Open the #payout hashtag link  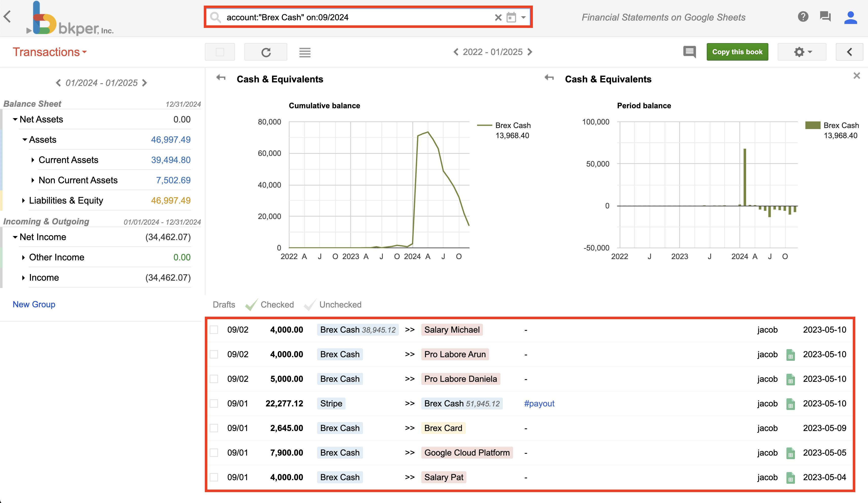click(539, 403)
